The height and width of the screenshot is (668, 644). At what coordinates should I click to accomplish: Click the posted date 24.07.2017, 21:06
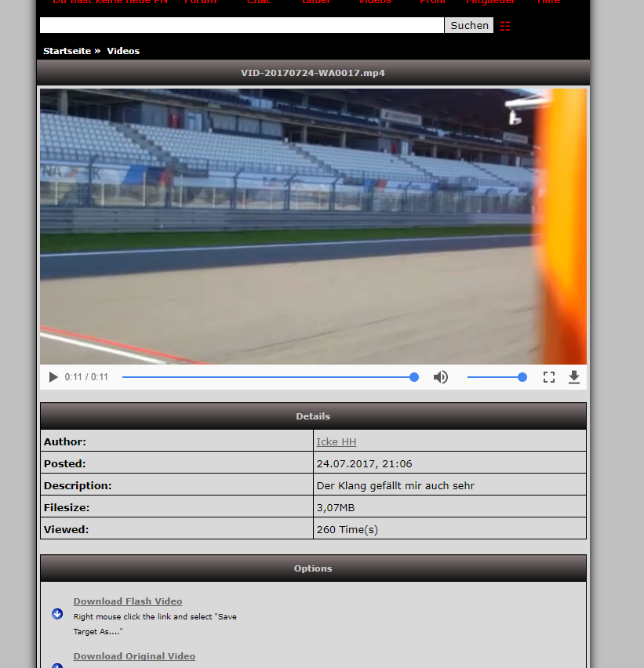coord(365,463)
